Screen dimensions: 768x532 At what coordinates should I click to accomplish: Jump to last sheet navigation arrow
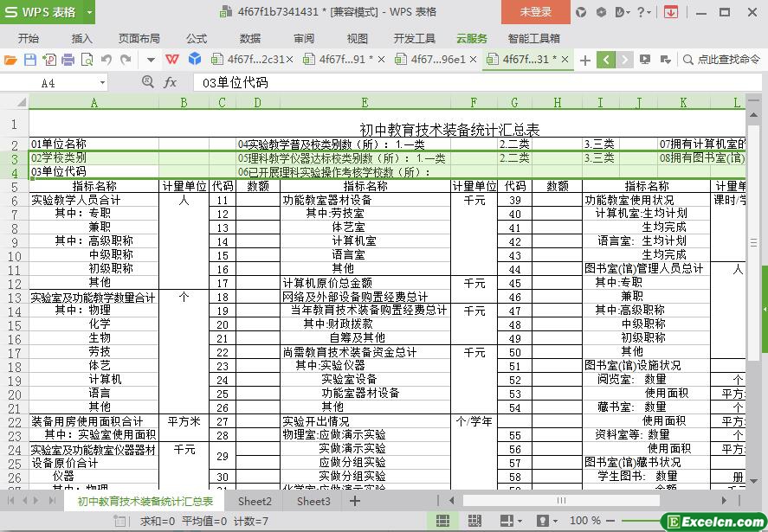52,501
